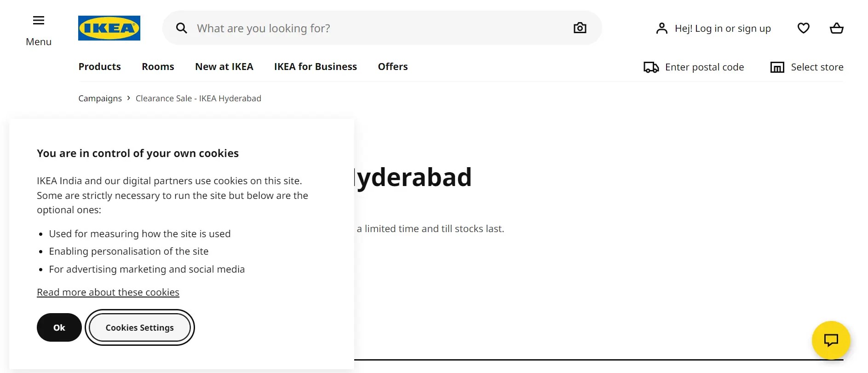Viewport: 868px width, 373px height.
Task: Open the wishlist heart icon
Action: tap(804, 28)
